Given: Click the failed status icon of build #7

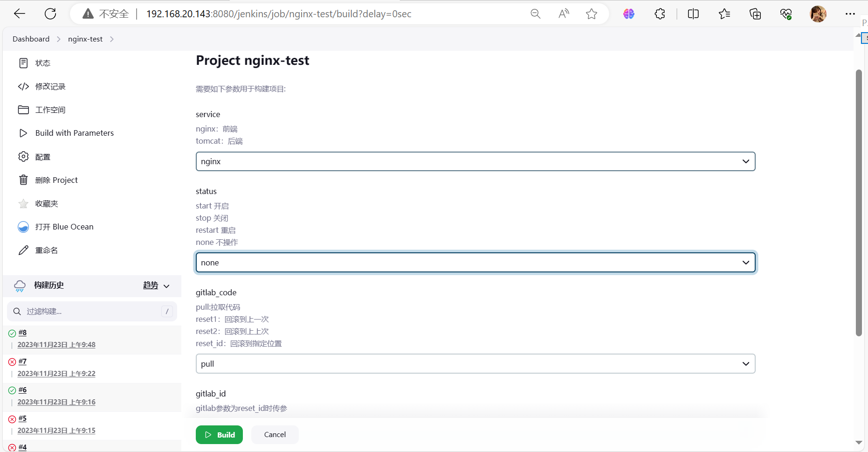Looking at the screenshot, I should (12, 362).
